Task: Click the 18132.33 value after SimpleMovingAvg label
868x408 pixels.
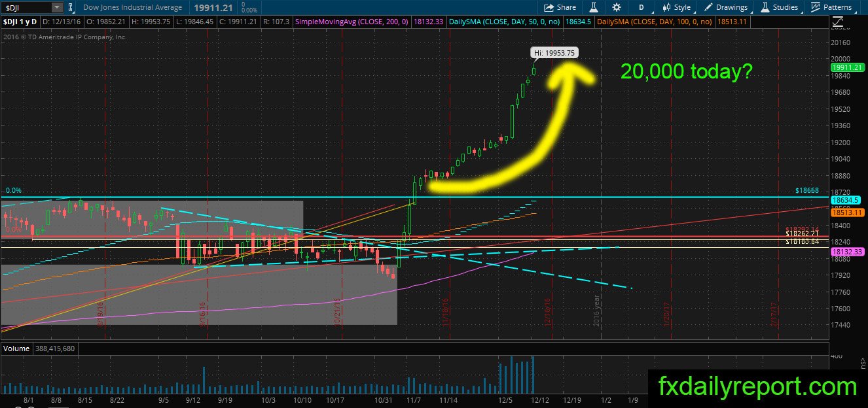Action: [429, 22]
